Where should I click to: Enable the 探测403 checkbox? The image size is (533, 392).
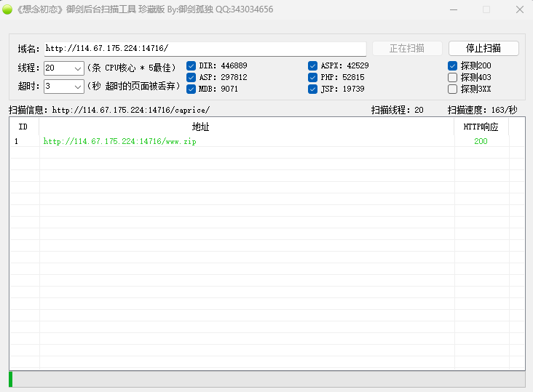453,77
